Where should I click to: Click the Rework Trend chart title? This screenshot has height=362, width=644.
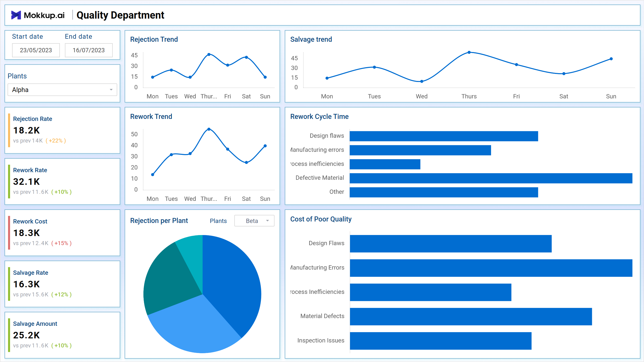coord(151,116)
